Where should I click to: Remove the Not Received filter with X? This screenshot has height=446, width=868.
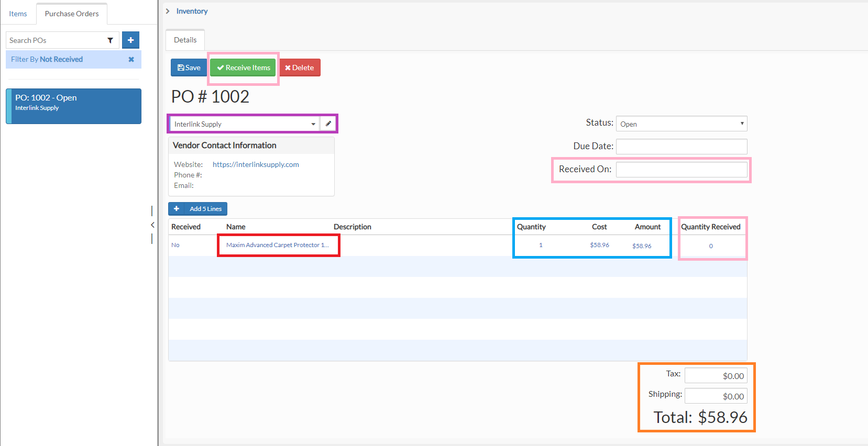click(x=131, y=60)
